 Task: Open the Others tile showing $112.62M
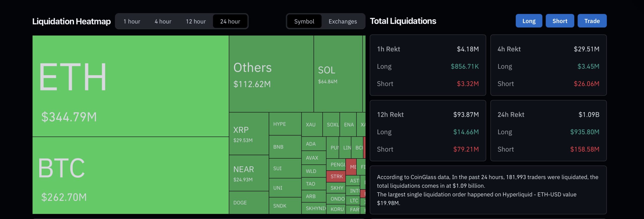coord(271,74)
